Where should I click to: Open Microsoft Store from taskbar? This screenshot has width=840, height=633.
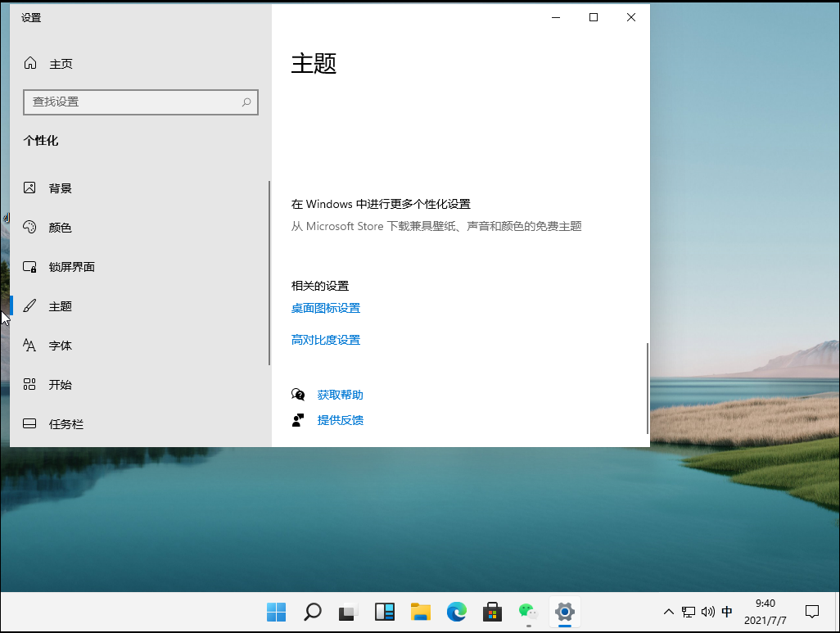tap(492, 612)
